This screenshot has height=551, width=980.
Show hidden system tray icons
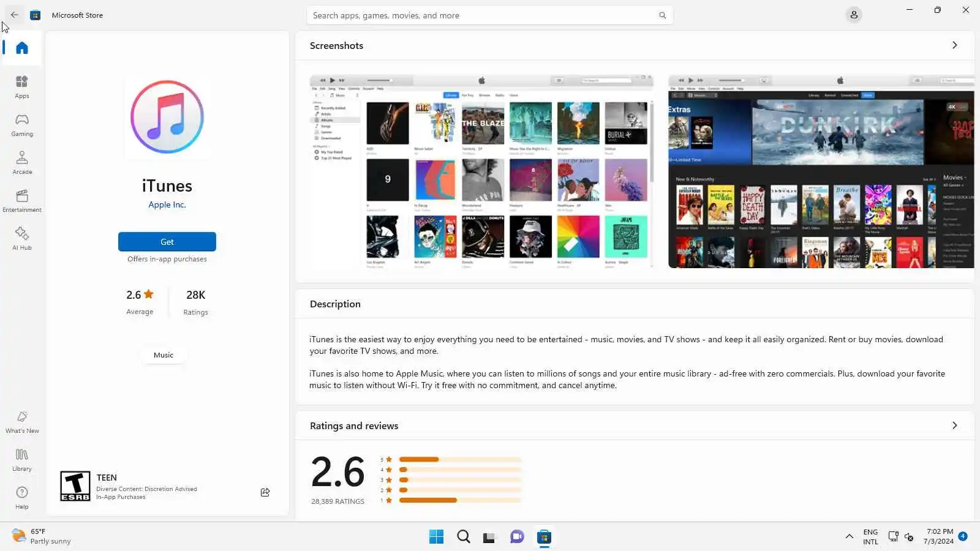(x=849, y=536)
